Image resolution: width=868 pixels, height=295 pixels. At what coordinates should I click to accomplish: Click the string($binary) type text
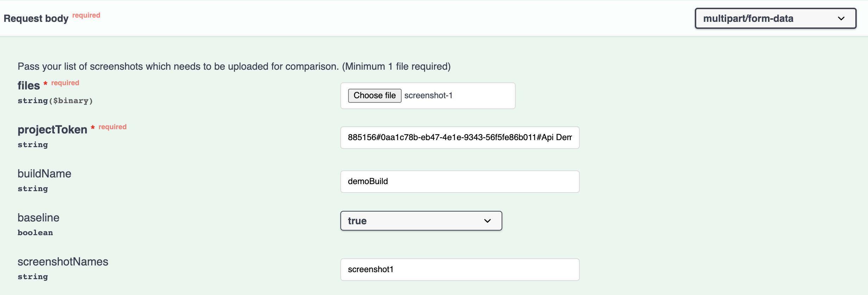55,101
